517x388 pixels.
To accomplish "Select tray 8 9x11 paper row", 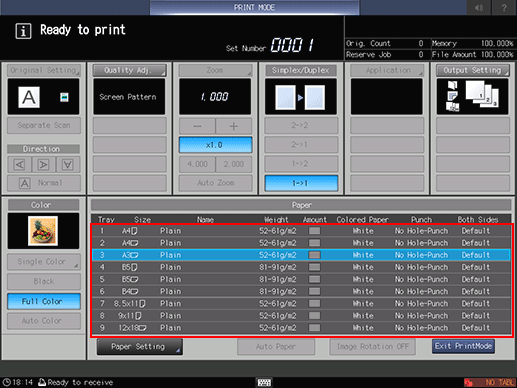I will 301,316.
